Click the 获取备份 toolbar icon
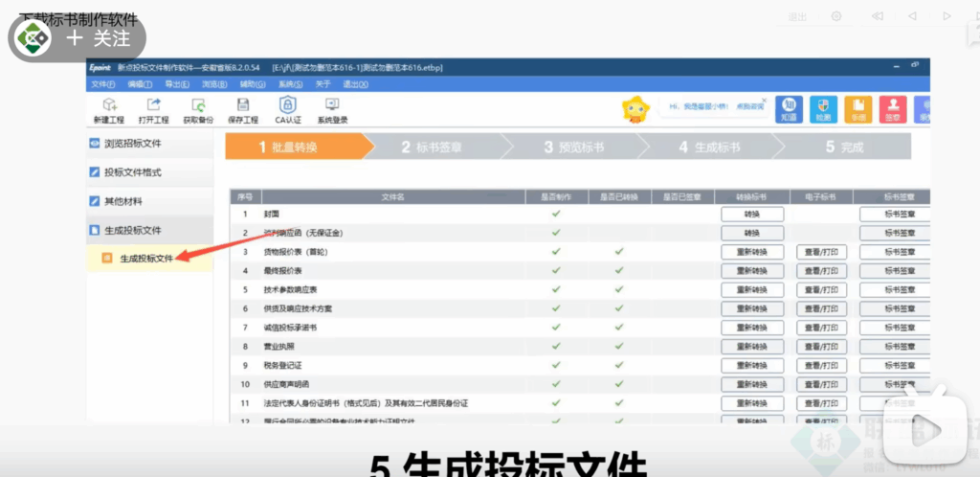980x477 pixels. click(x=198, y=110)
